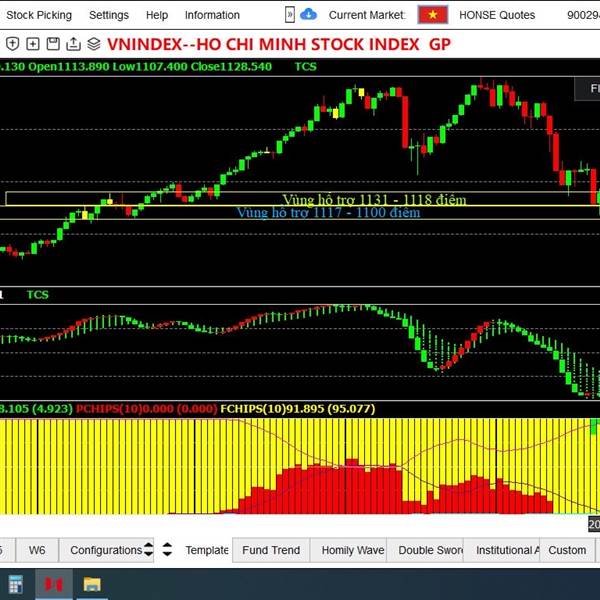Select the Custom template button
Screen dimensions: 600x600
coord(567,550)
